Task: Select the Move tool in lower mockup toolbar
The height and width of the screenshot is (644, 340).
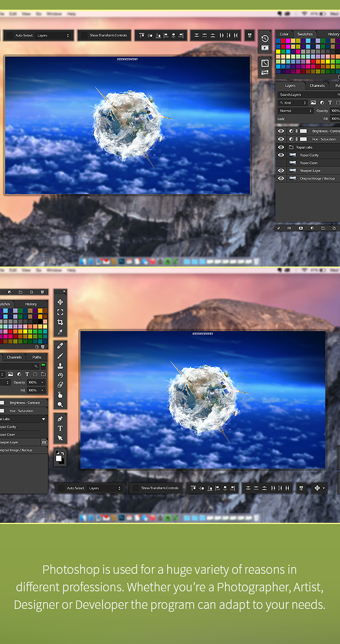Action: 60,302
